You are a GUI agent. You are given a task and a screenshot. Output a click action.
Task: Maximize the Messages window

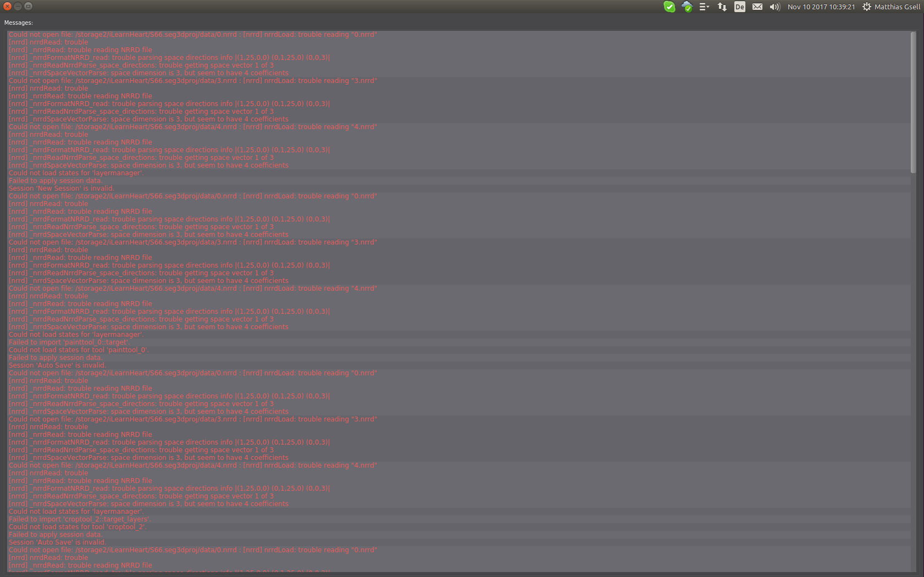pyautogui.click(x=28, y=6)
